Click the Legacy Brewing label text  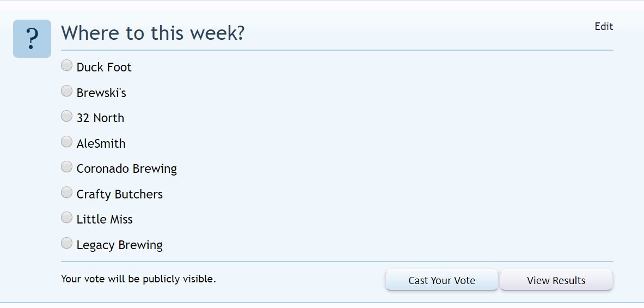click(x=120, y=245)
